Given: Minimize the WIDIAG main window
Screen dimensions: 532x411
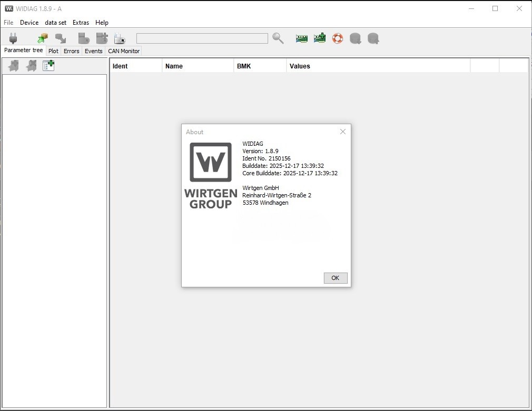Looking at the screenshot, I should coord(471,8).
